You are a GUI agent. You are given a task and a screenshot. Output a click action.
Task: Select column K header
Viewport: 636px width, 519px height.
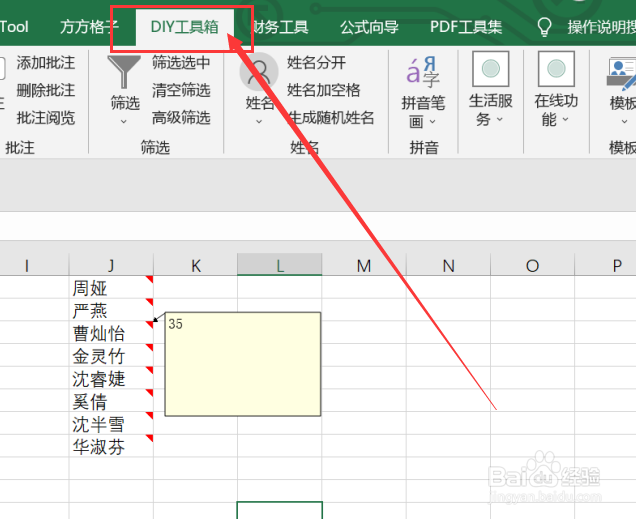tap(196, 266)
